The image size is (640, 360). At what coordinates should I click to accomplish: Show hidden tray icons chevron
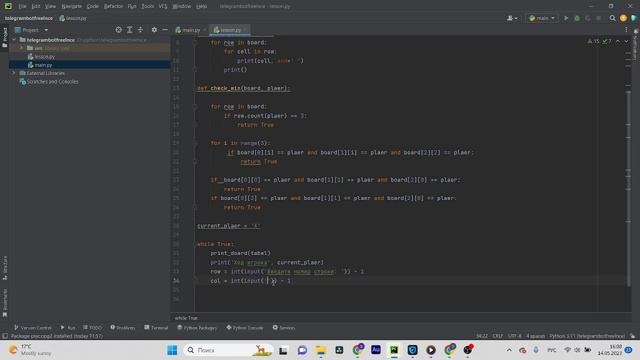pos(509,350)
